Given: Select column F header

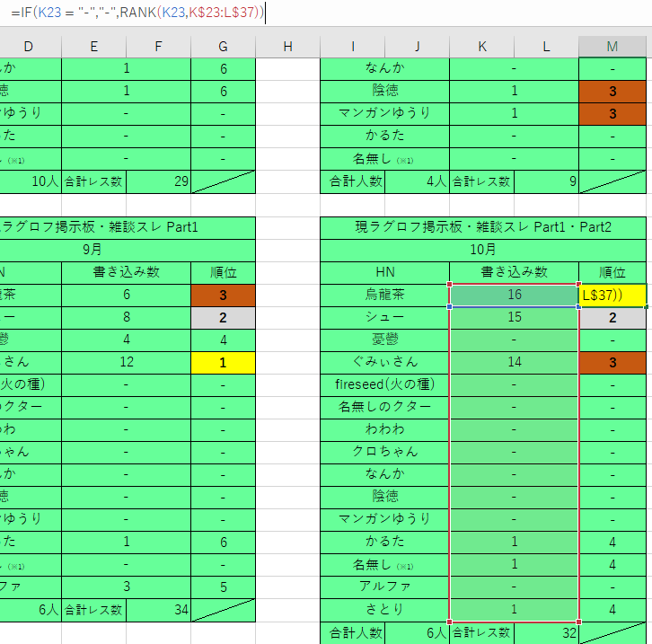Looking at the screenshot, I should 158,46.
